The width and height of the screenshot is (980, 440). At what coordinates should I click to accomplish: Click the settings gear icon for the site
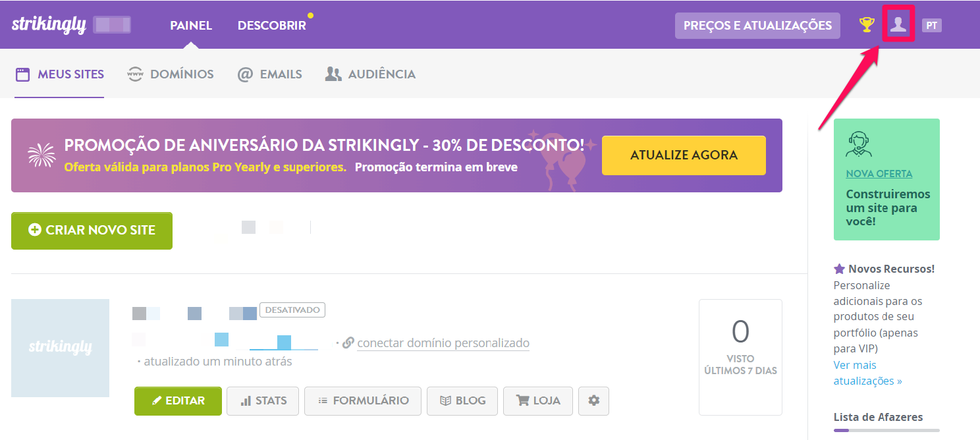click(593, 400)
